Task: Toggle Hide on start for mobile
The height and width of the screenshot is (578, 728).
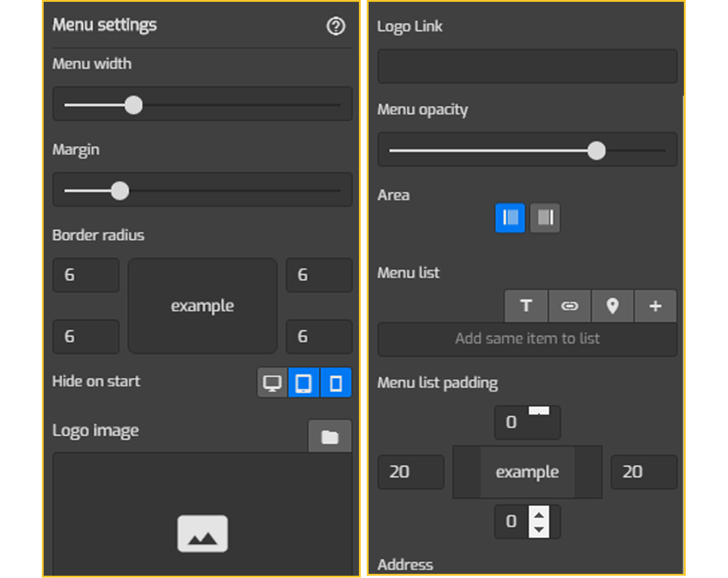Action: 336,382
